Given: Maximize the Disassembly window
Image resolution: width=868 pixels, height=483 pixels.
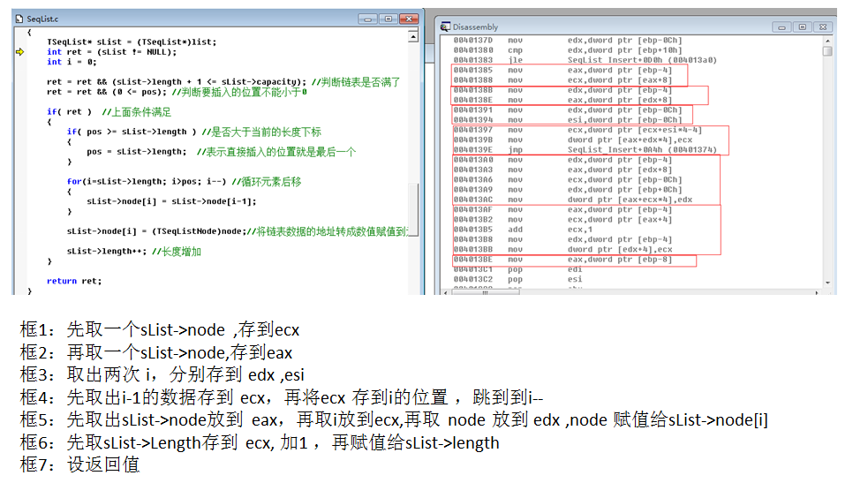Looking at the screenshot, I should [802, 27].
